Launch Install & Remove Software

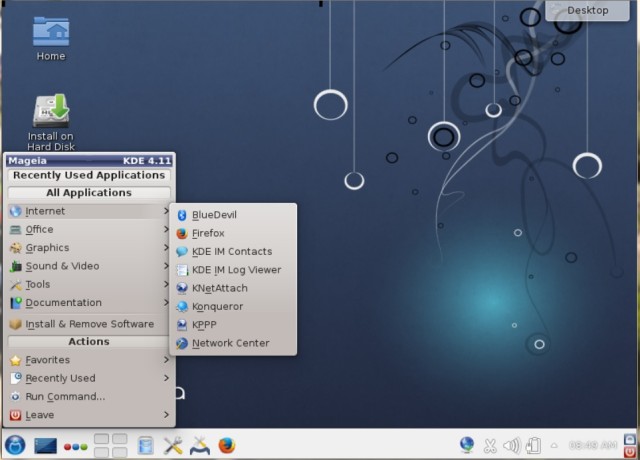pos(89,324)
